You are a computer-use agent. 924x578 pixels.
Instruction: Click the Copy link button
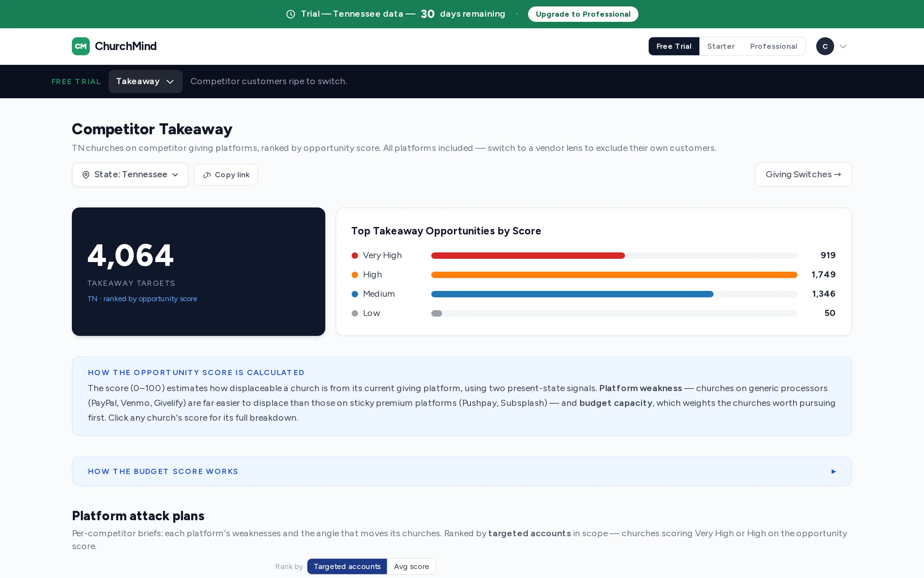[226, 175]
